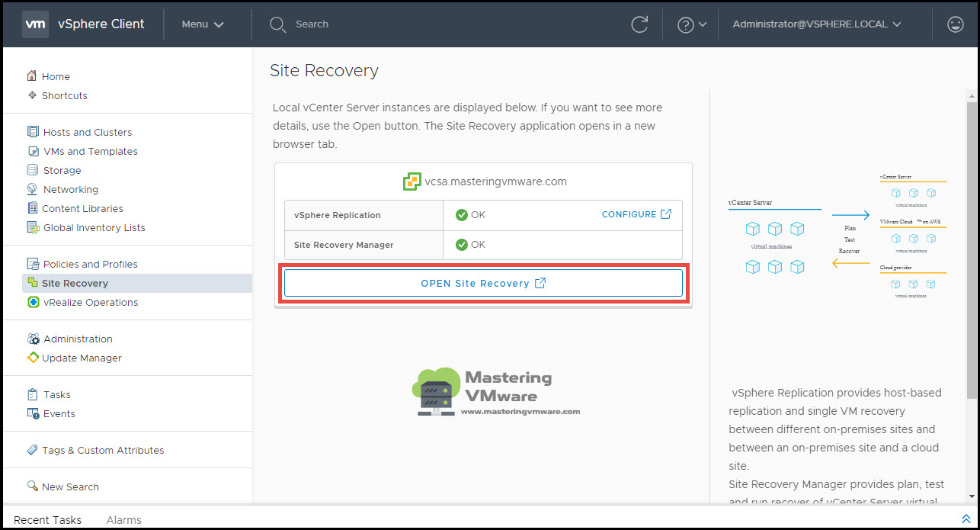
Task: Click the Search field
Action: point(312,24)
